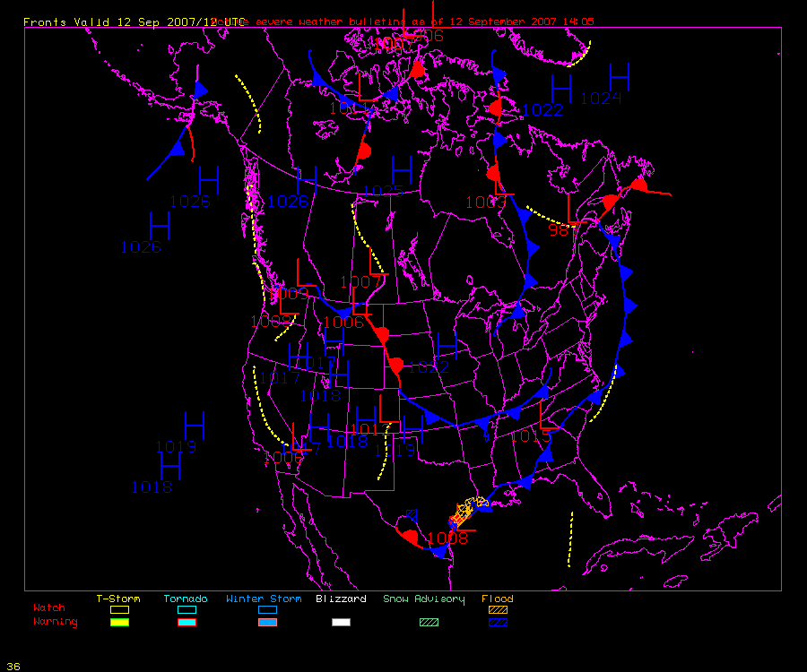Click the Winter Storm Warning swatch

pyautogui.click(x=267, y=622)
